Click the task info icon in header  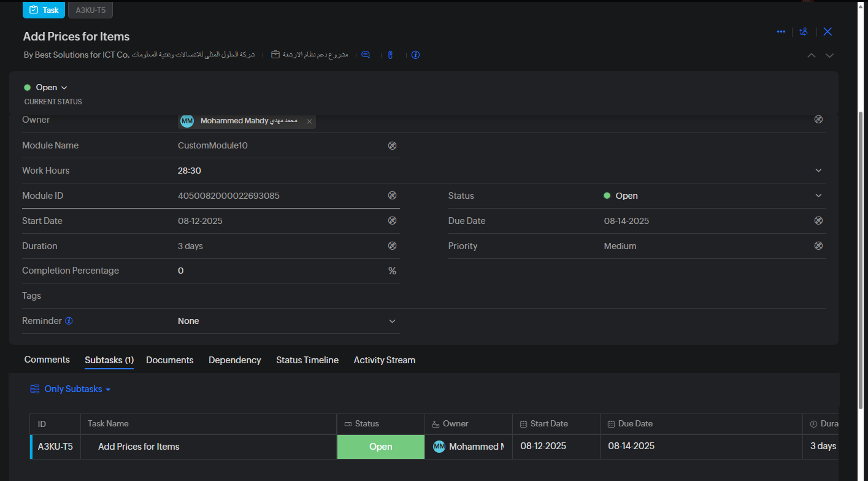(x=415, y=55)
